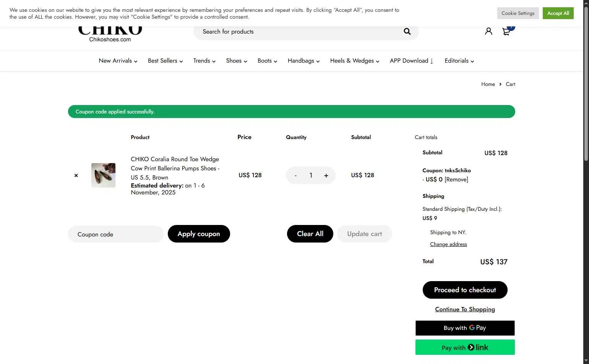
Task: Increase quantity with plus button
Action: (x=326, y=175)
